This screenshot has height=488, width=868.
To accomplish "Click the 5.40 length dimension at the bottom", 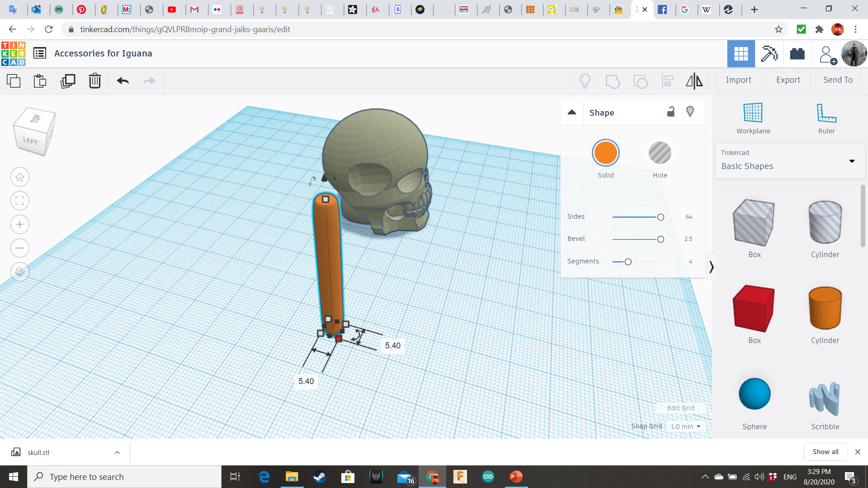I will [306, 381].
